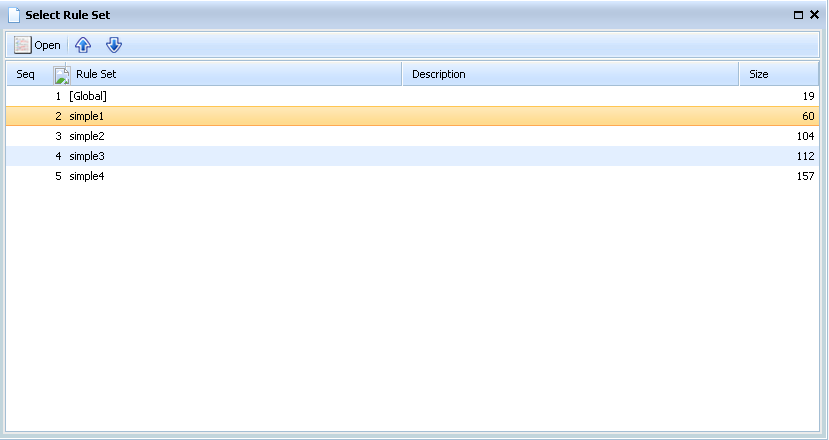This screenshot has width=829, height=440.
Task: Click the size value 157 cell
Action: point(805,176)
